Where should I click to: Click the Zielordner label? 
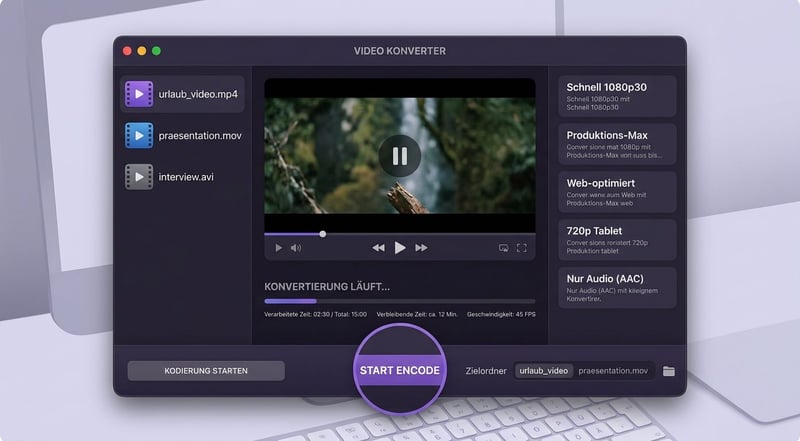point(486,371)
